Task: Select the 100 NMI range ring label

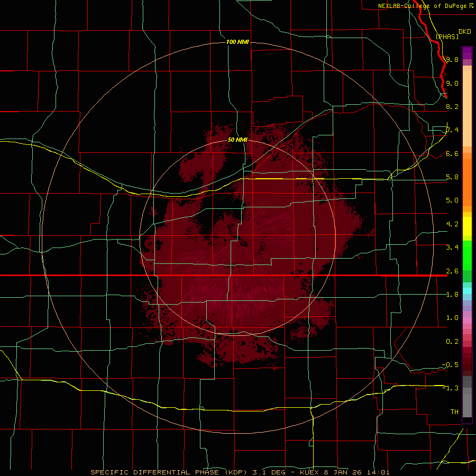Action: [237, 42]
